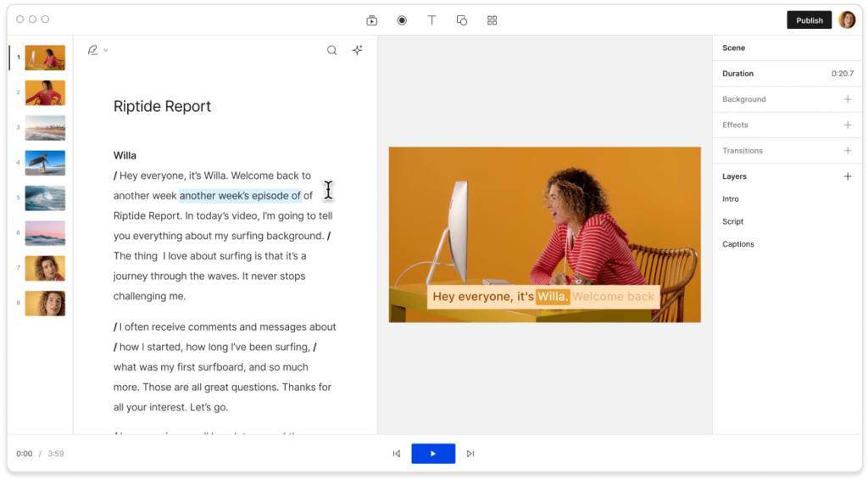Add a new layer with plus
Screen dimensions: 868x480
[x=847, y=176]
